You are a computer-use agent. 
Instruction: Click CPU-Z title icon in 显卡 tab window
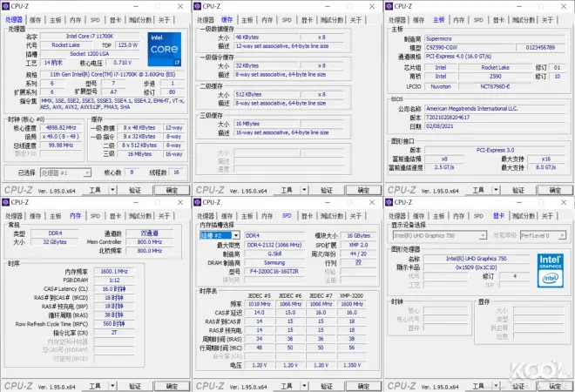pos(390,201)
